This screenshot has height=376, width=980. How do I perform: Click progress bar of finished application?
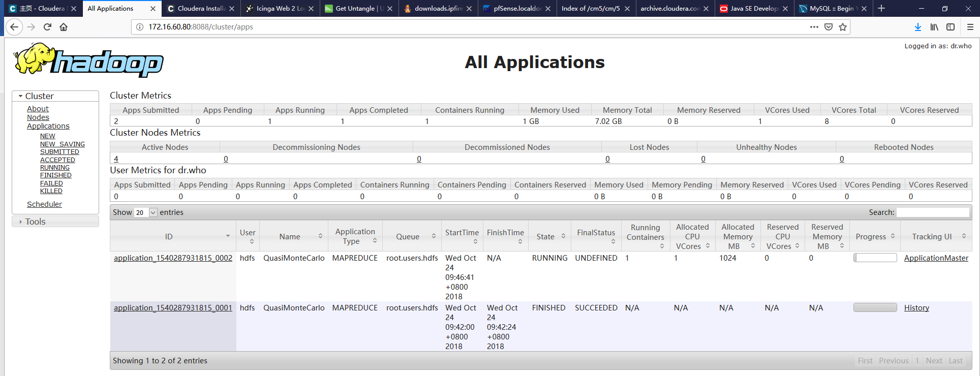pos(875,307)
